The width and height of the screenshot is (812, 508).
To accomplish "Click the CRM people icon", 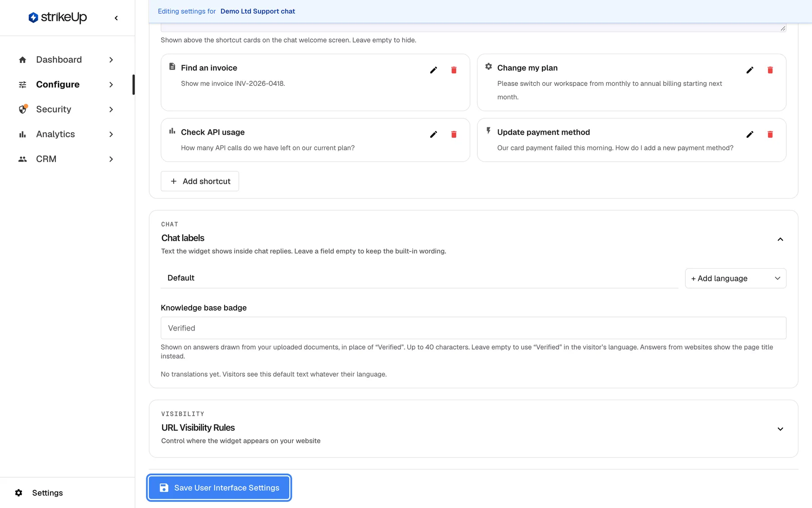I will [23, 159].
